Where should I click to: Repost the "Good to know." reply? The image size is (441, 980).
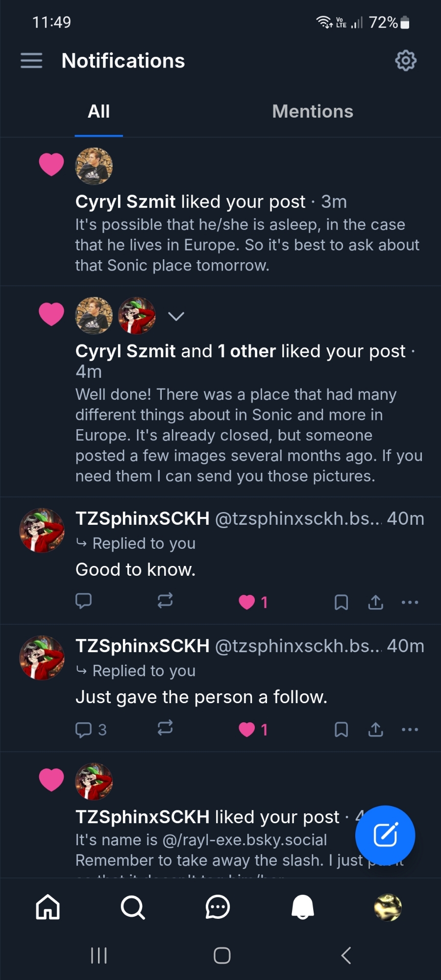tap(165, 601)
